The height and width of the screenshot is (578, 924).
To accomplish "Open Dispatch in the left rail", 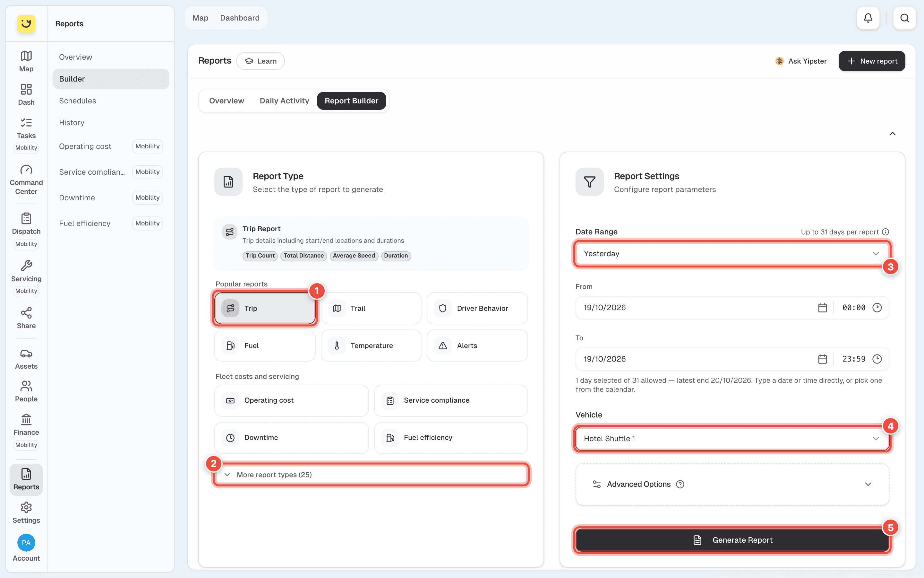I will pyautogui.click(x=26, y=231).
